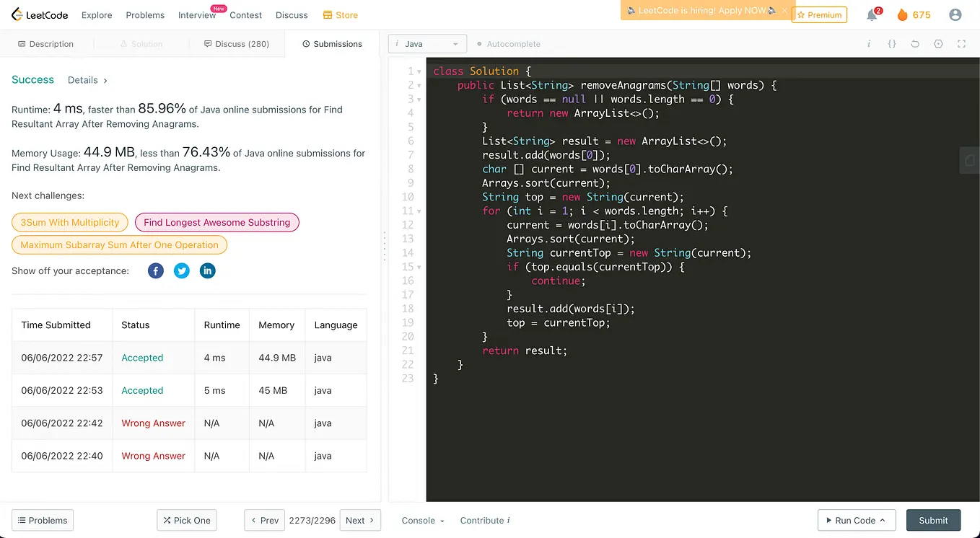Click the "44.9 MB" memory cell in the table
The image size is (980, 538).
click(277, 358)
